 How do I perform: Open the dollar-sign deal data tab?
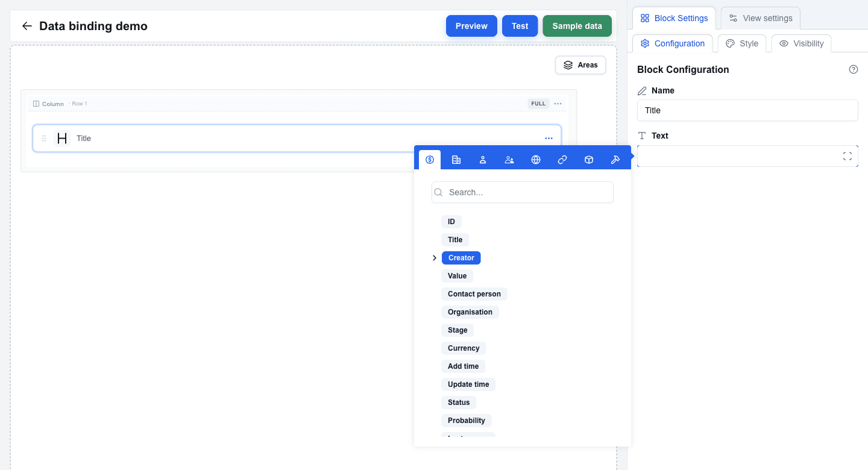point(430,160)
